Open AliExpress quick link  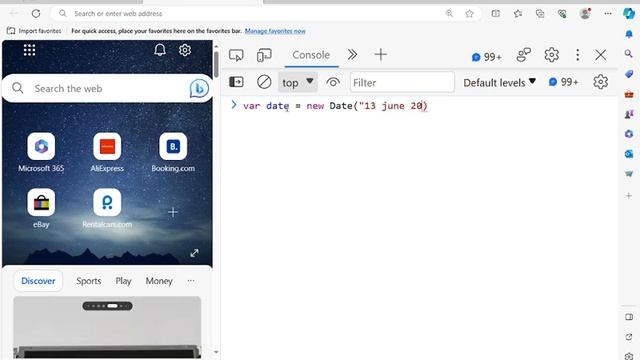107,152
